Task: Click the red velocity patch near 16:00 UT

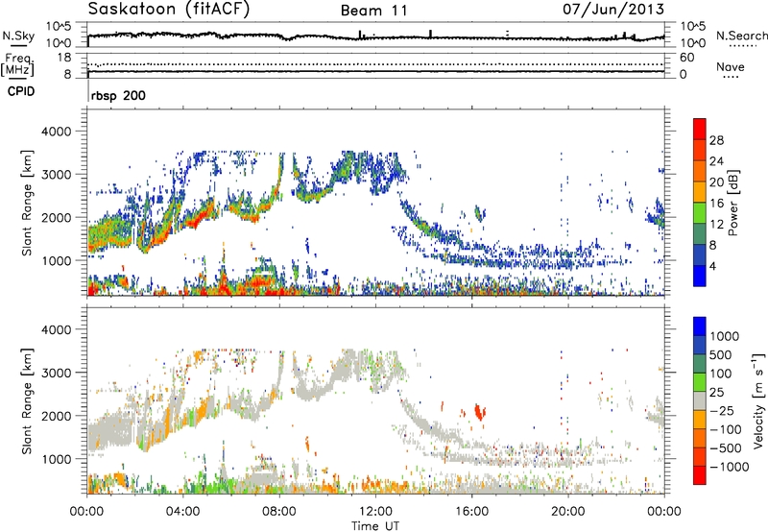Action: pyautogui.click(x=479, y=412)
